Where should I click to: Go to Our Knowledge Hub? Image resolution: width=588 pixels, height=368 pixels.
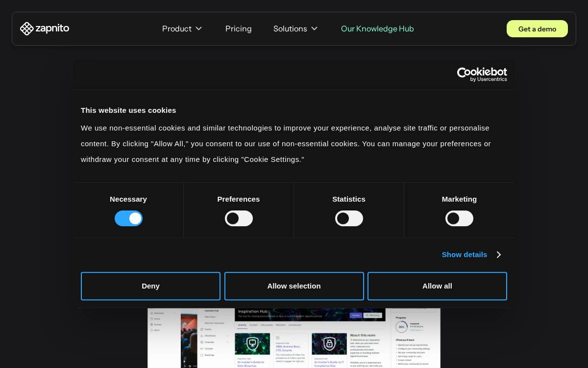pyautogui.click(x=377, y=28)
